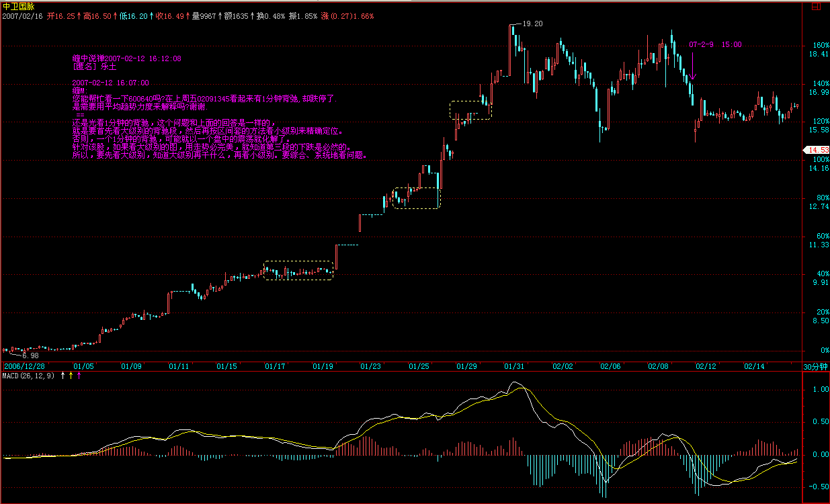Click the 19.20 high price label

(x=532, y=24)
